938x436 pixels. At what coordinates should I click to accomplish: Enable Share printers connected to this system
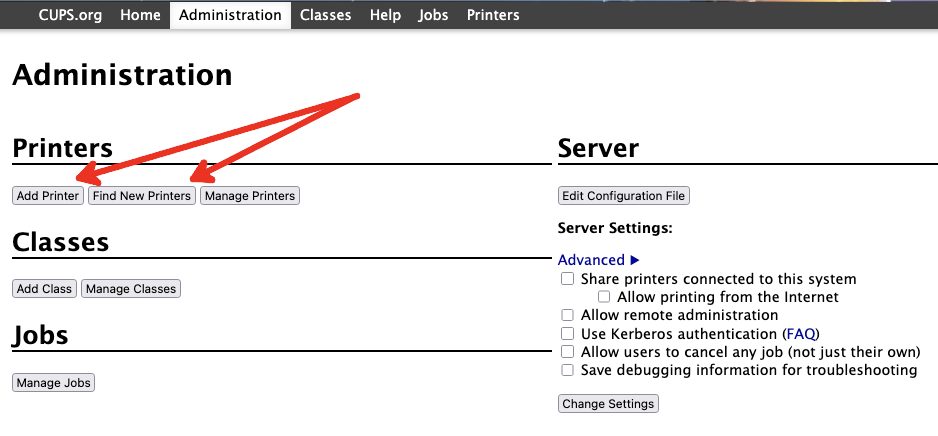pyautogui.click(x=568, y=279)
